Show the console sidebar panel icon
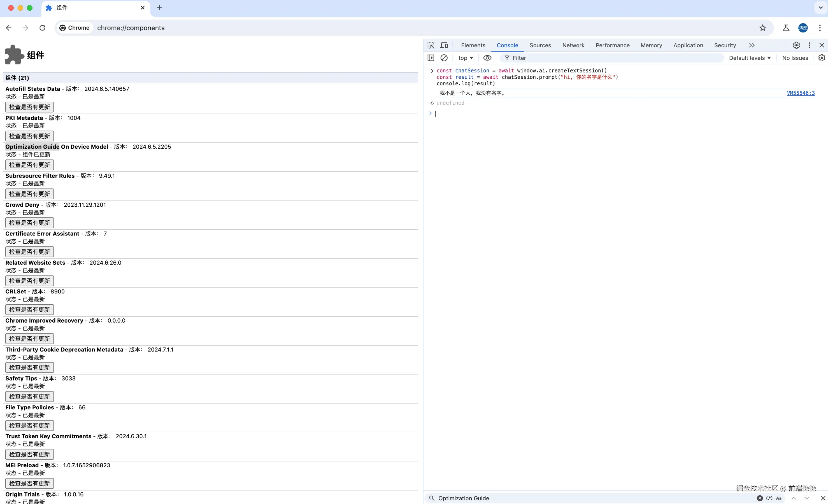 pos(431,58)
